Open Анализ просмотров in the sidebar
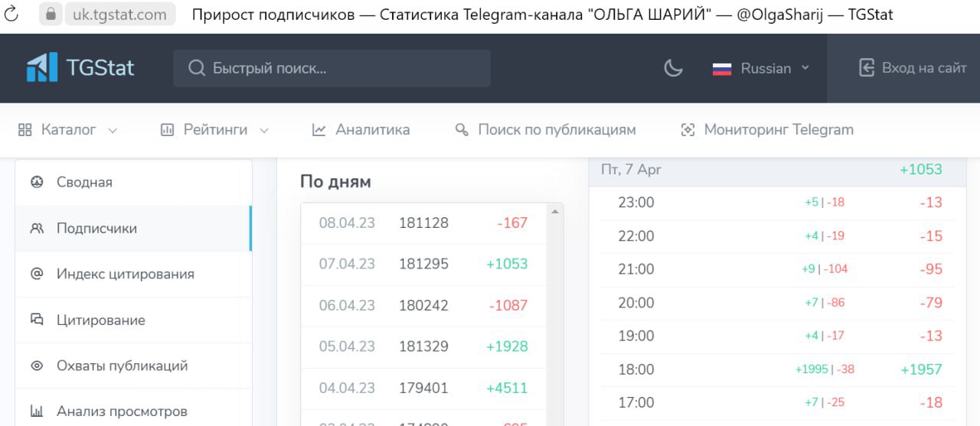The width and height of the screenshot is (980, 426). [x=133, y=408]
